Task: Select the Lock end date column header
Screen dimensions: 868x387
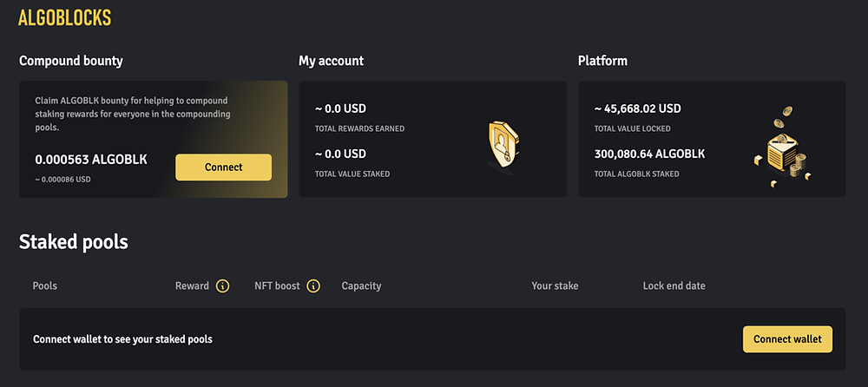Action: [674, 286]
